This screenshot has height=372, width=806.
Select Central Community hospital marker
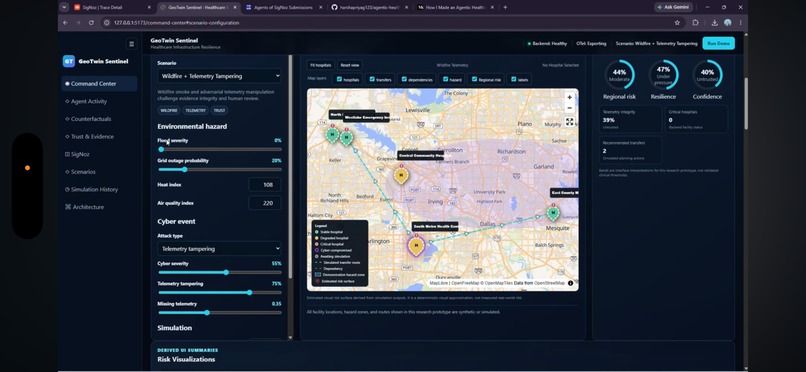(401, 176)
